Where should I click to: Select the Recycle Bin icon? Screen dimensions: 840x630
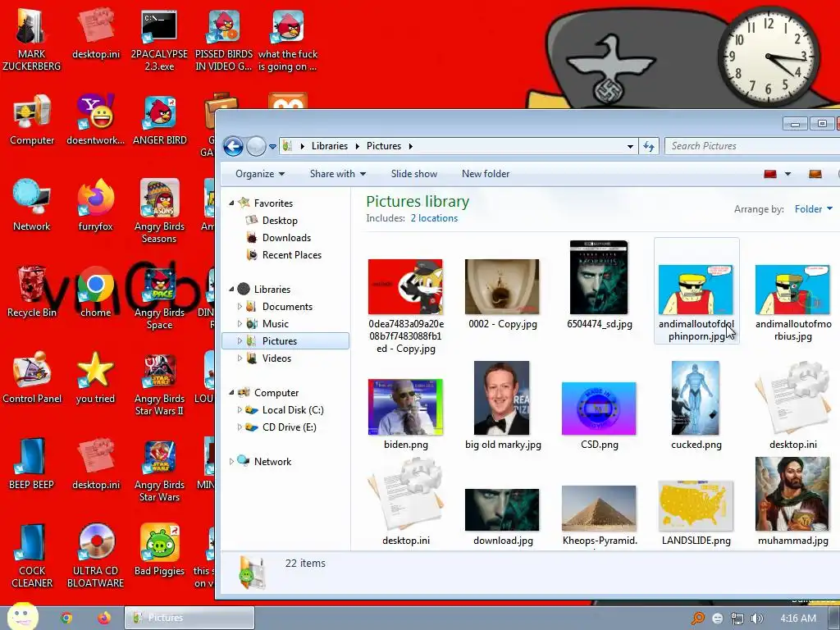pos(32,292)
